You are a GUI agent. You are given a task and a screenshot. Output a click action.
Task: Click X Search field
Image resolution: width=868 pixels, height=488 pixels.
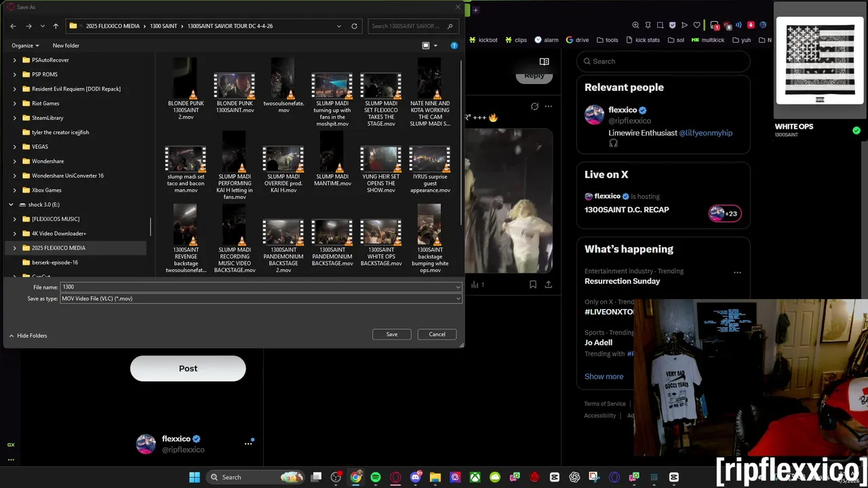point(663,61)
